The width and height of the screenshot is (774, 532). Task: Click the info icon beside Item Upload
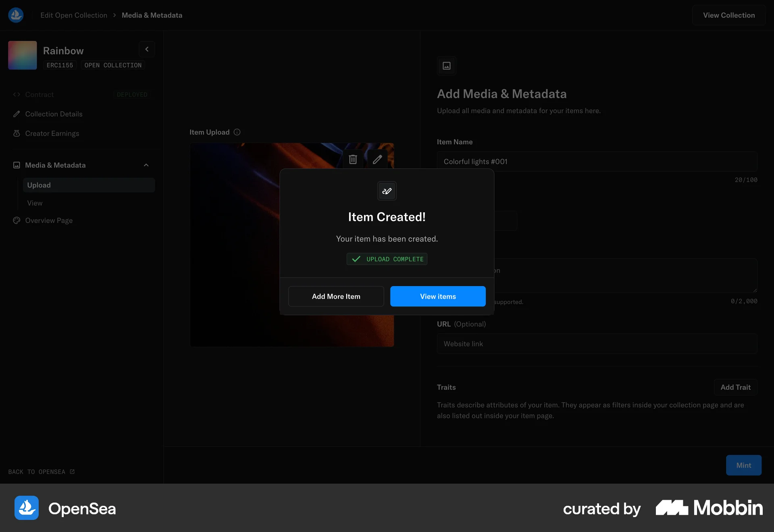(237, 132)
